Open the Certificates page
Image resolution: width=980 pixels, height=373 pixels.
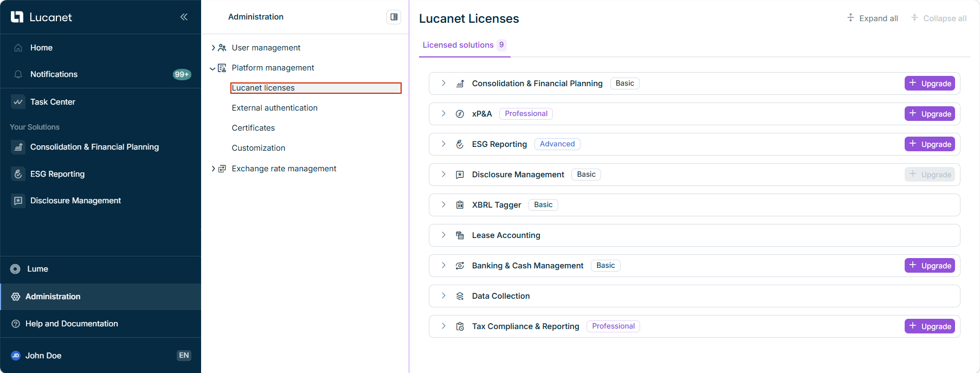[x=253, y=128]
